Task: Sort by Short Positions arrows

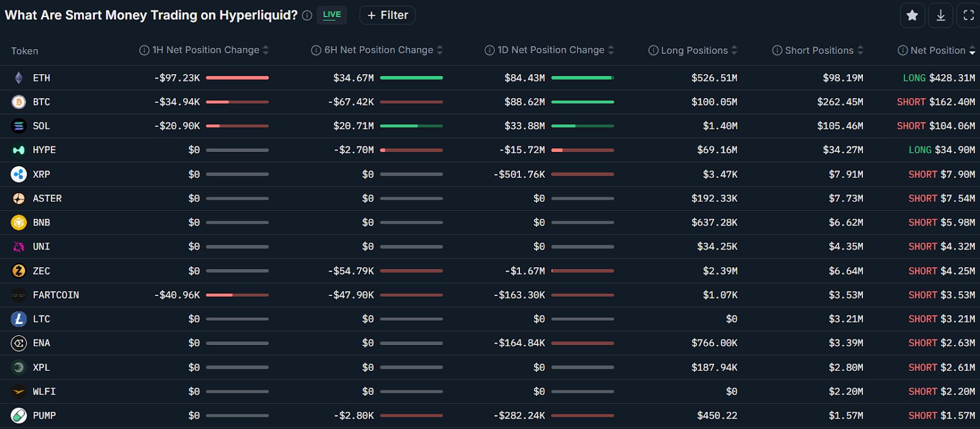Action: click(x=860, y=50)
